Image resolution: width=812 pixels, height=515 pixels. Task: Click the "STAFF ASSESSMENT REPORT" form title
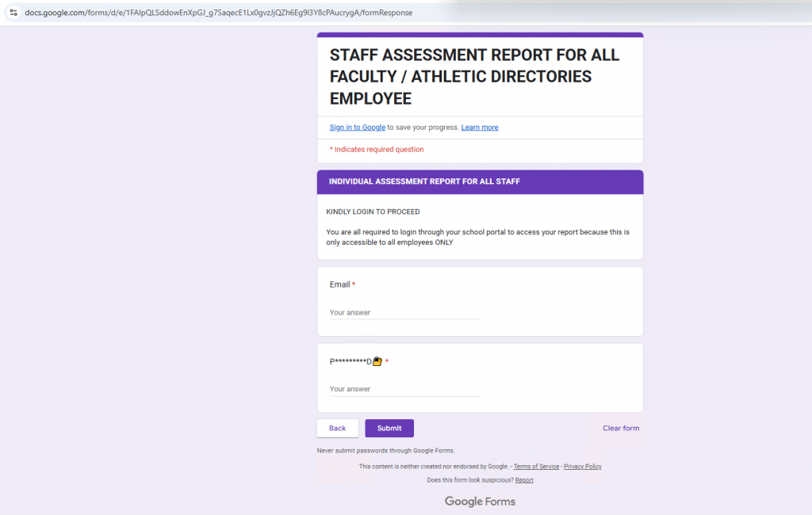point(474,77)
